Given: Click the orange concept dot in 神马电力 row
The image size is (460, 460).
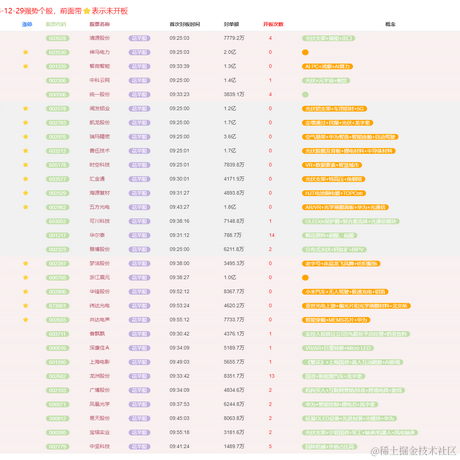Looking at the screenshot, I should click(x=305, y=52).
